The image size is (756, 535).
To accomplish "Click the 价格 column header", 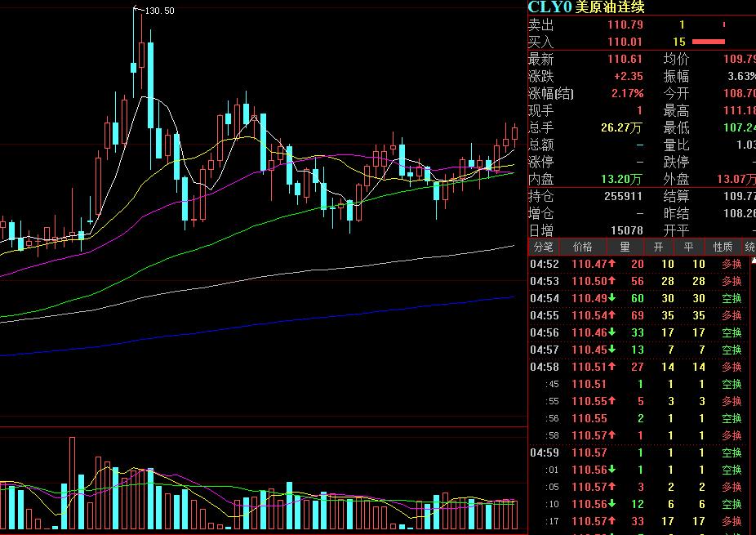I will [x=583, y=247].
